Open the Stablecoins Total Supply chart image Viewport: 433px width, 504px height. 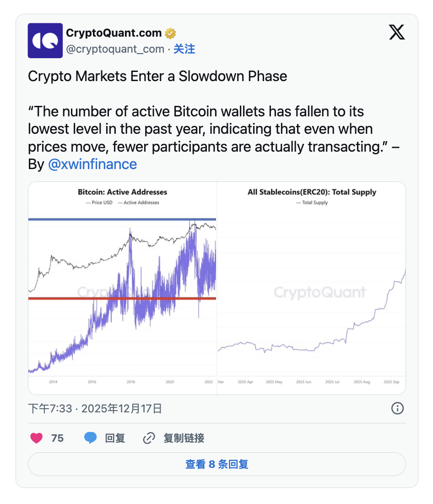click(x=311, y=288)
